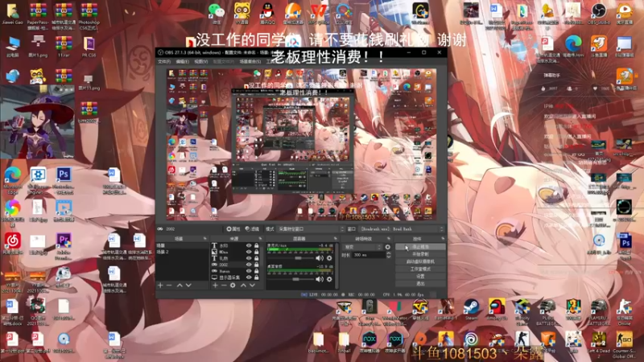
Task: Open transition properties gear in 转场特效 panel
Action: 387,247
